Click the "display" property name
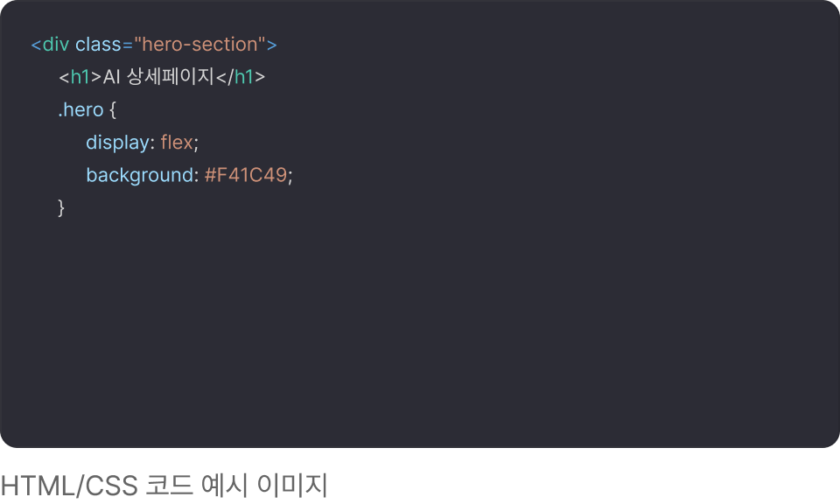Screen dimensions: 840x504 tap(117, 143)
